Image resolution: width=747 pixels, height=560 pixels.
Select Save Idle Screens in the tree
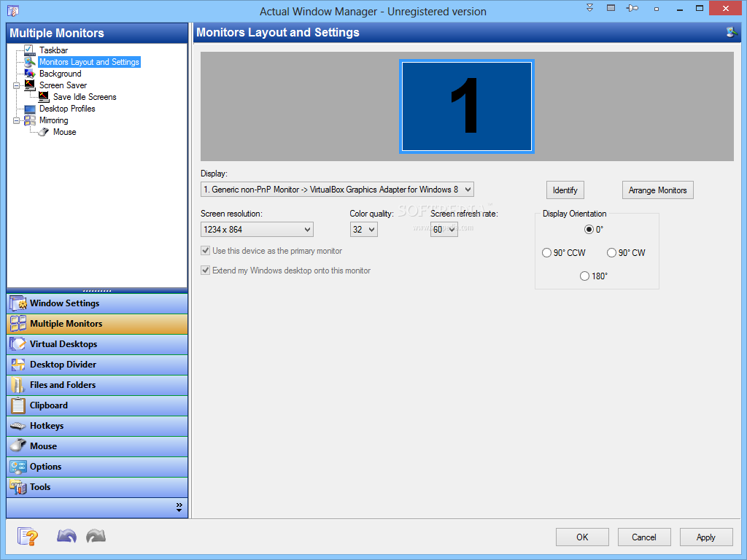click(x=85, y=97)
